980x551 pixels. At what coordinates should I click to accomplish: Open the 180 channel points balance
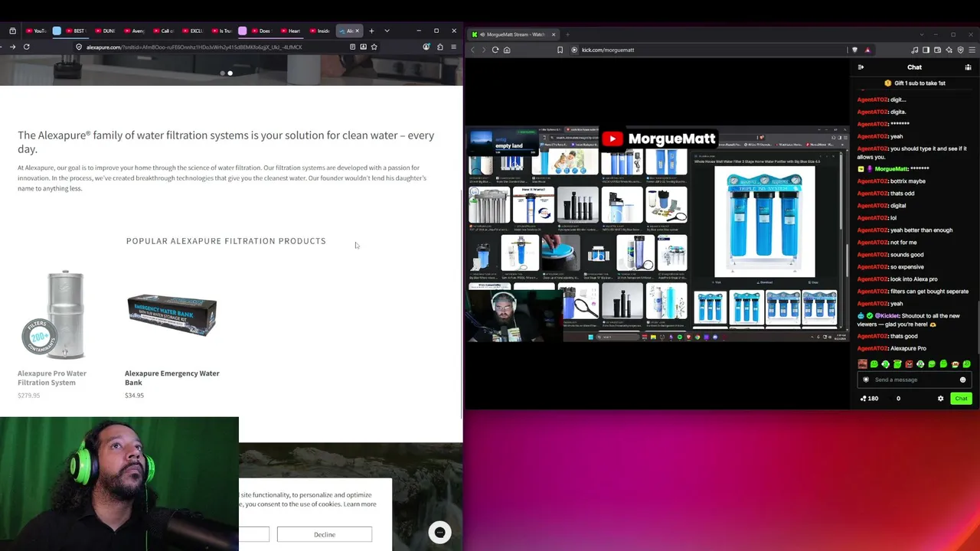(x=869, y=398)
